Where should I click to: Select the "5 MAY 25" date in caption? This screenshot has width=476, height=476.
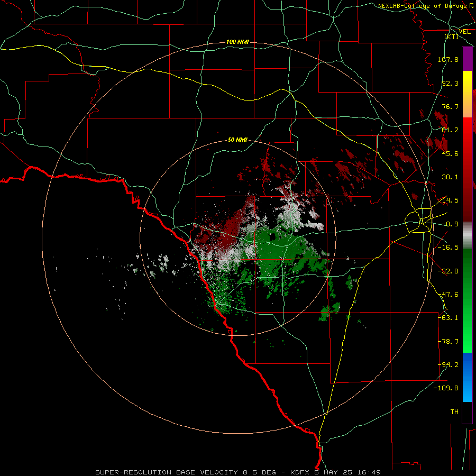pyautogui.click(x=333, y=472)
